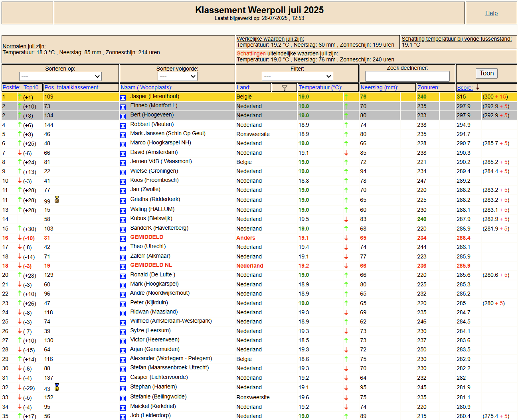Viewport: 518px width, 420px height.
Task: Click the medal icon in Stephan (Haarlem) row
Action: coord(57,387)
